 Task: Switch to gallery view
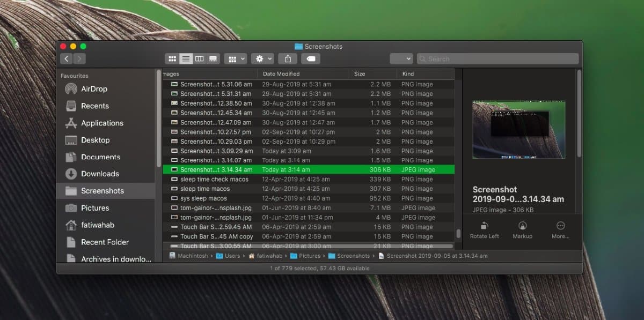[213, 58]
